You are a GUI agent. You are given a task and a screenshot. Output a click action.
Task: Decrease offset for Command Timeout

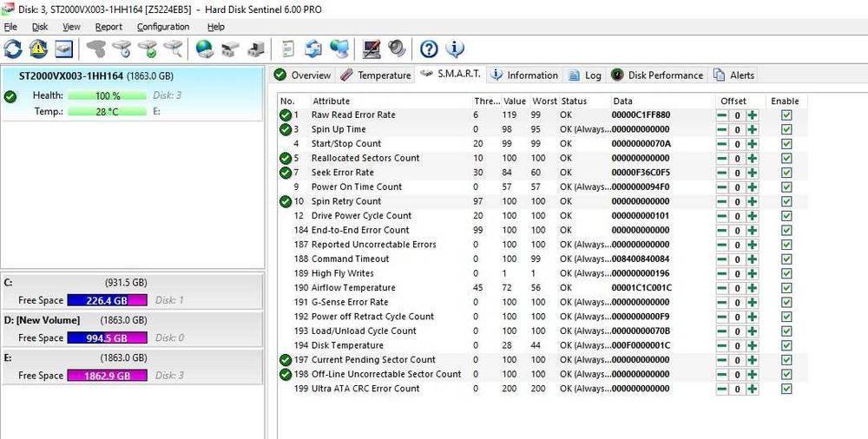point(722,259)
